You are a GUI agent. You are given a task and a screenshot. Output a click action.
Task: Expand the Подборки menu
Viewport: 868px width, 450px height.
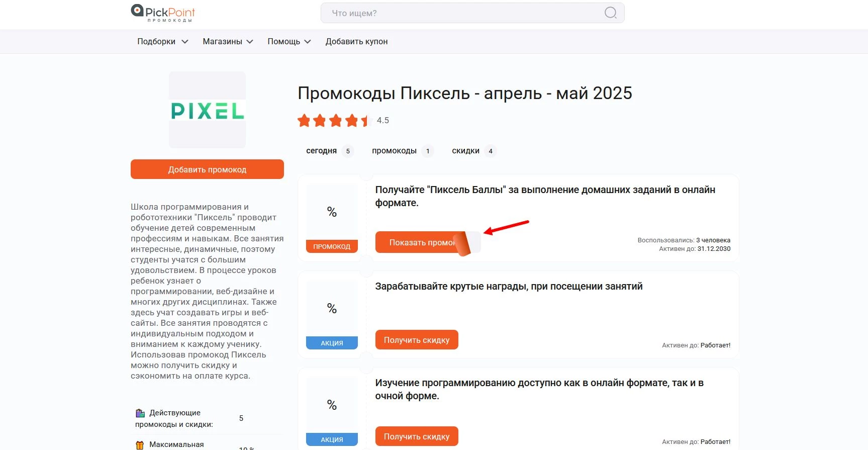click(162, 42)
